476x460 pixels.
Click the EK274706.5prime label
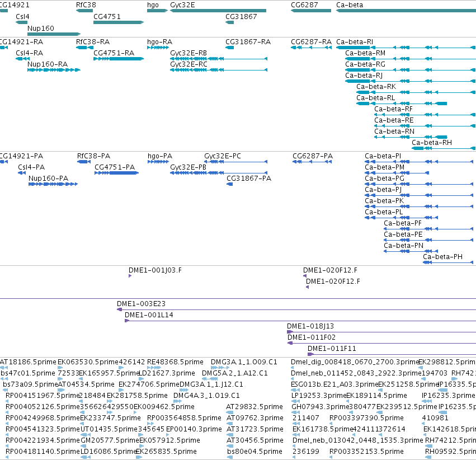pos(149,384)
